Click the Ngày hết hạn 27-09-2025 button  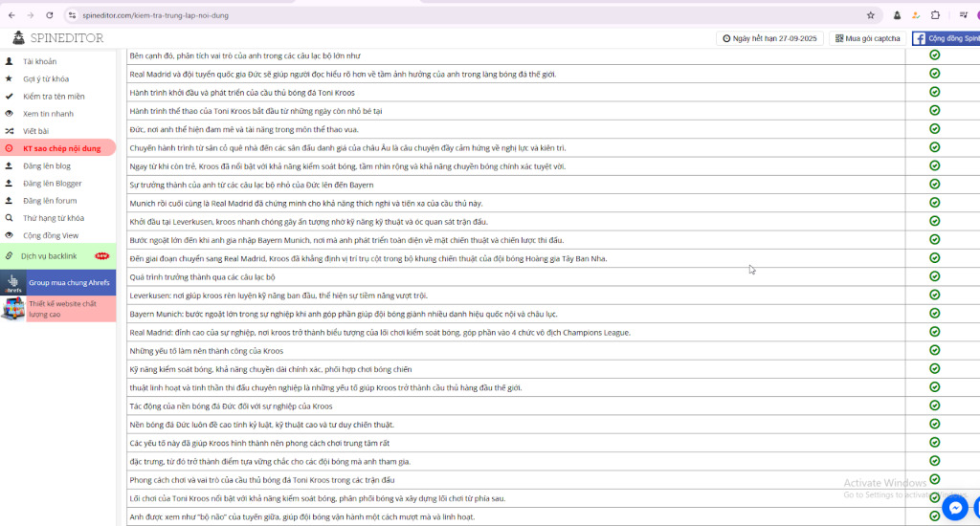[x=768, y=38]
